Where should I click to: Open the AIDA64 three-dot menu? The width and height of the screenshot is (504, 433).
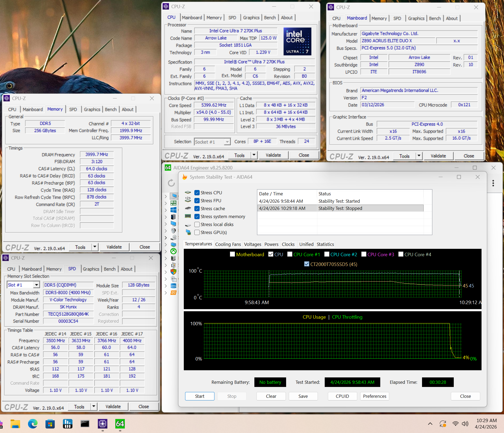(x=493, y=183)
